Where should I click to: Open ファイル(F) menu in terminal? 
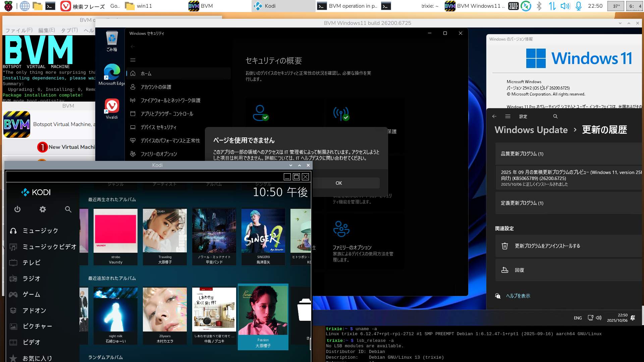(19, 30)
